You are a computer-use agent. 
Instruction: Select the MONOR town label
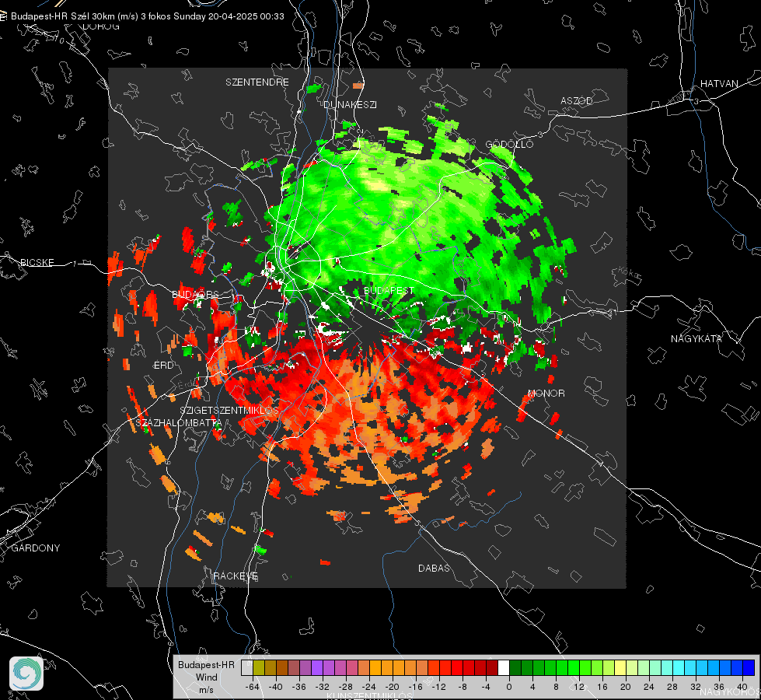(546, 393)
